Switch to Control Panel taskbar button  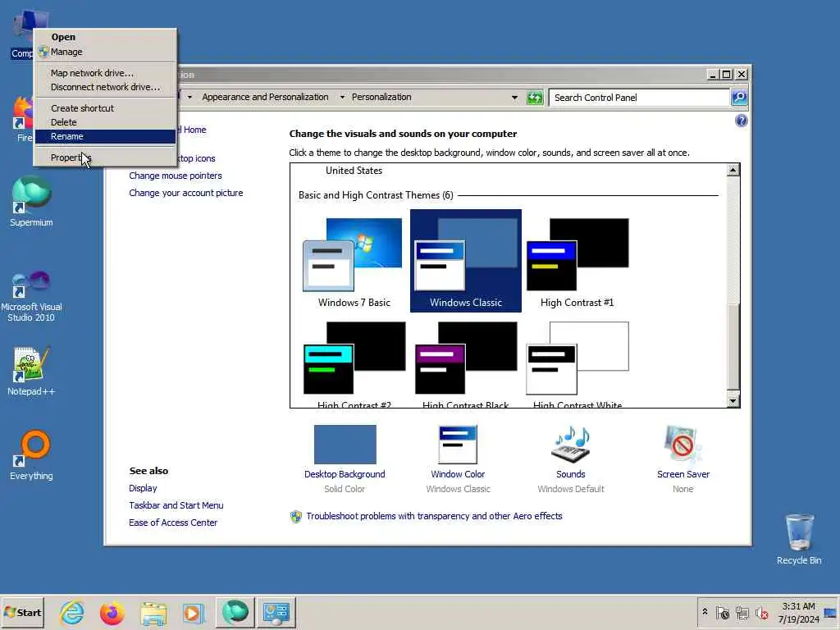276,612
